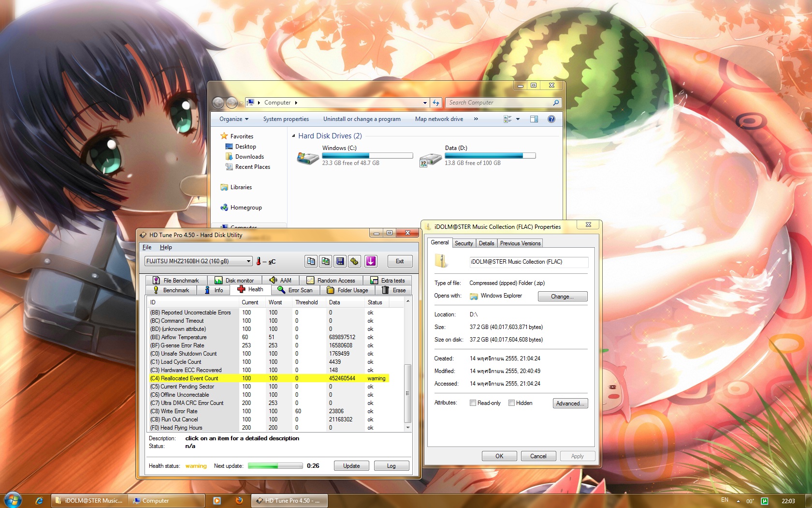The image size is (812, 508).
Task: Open HD Tune options wrench icon
Action: tap(355, 261)
